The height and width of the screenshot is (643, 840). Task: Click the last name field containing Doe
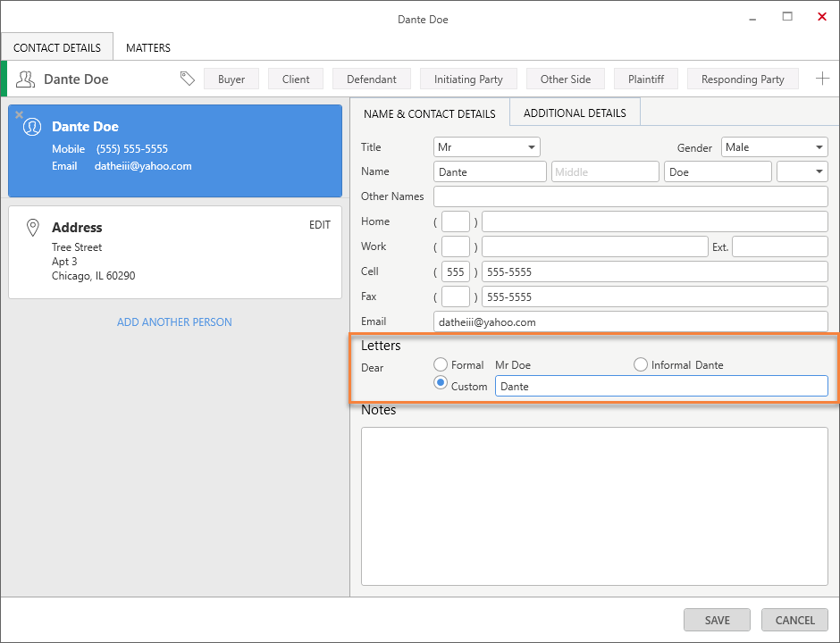[718, 171]
